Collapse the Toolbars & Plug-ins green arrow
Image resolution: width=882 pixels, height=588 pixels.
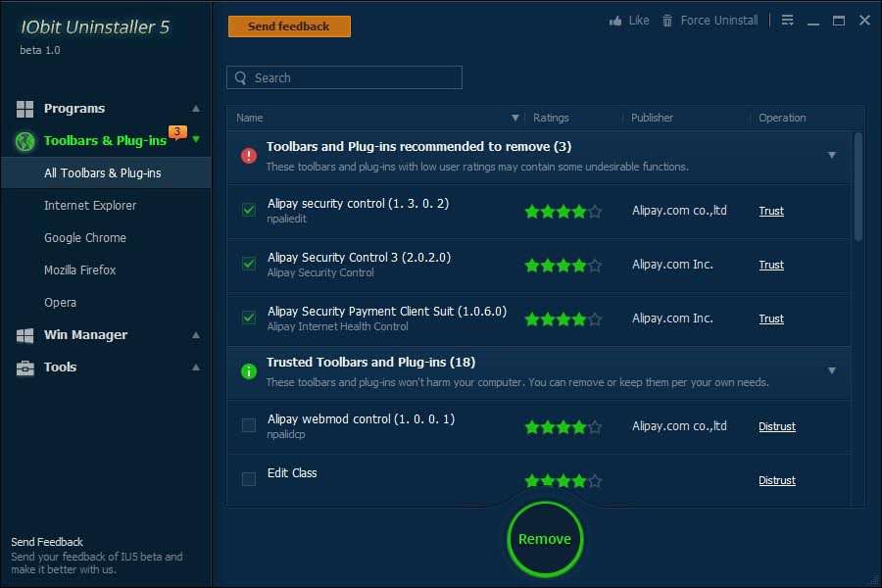point(196,139)
